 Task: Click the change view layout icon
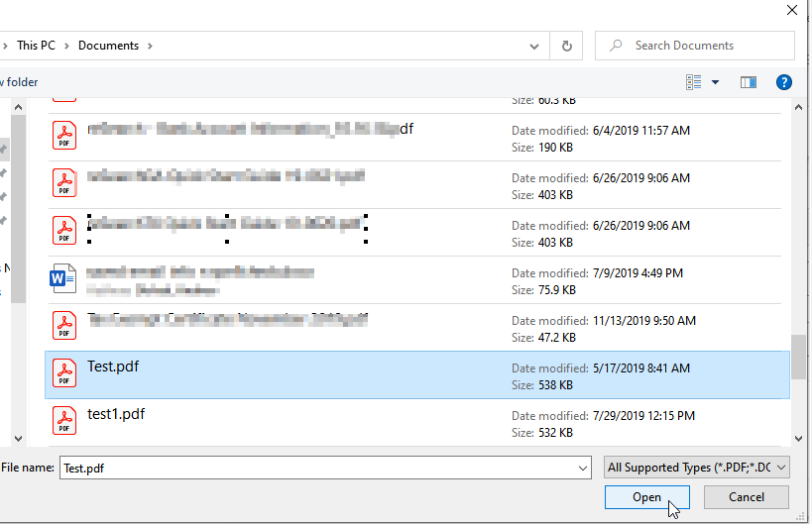[x=694, y=82]
